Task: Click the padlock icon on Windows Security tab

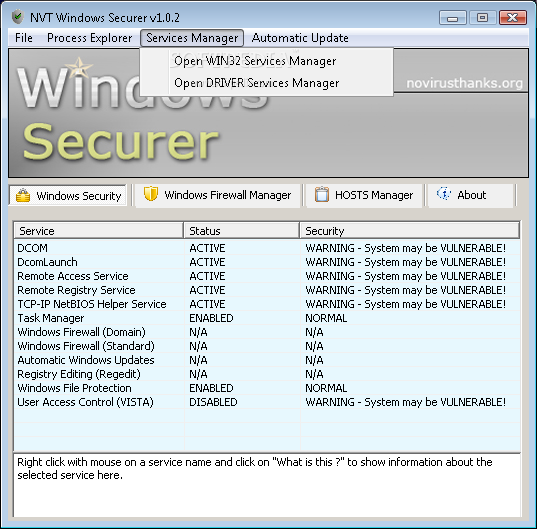Action: click(x=23, y=196)
